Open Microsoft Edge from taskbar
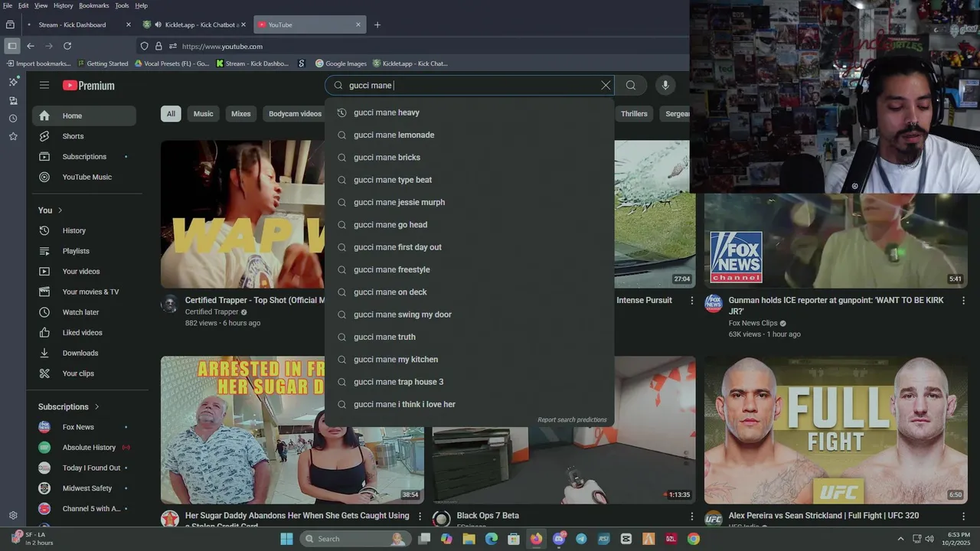Image resolution: width=980 pixels, height=551 pixels. (x=492, y=539)
